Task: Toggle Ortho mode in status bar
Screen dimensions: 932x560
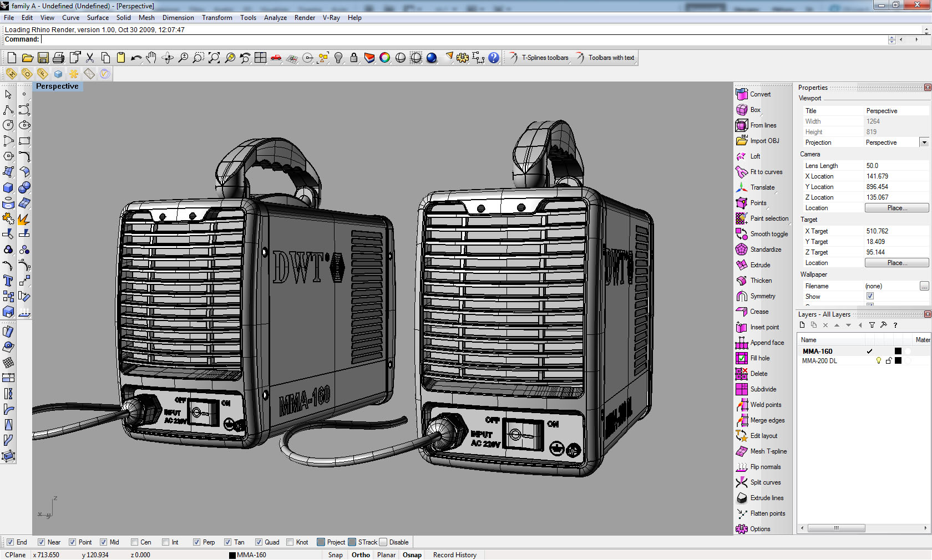Action: pos(361,555)
